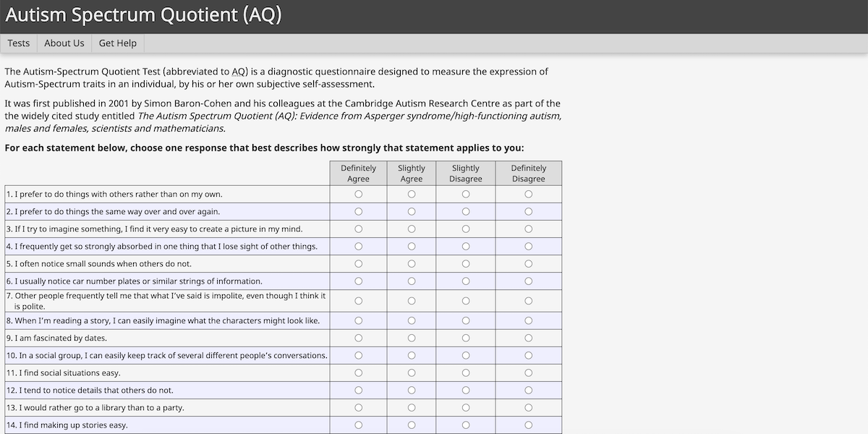
Task: Select Definitely Disagree for question 4
Action: tap(529, 246)
